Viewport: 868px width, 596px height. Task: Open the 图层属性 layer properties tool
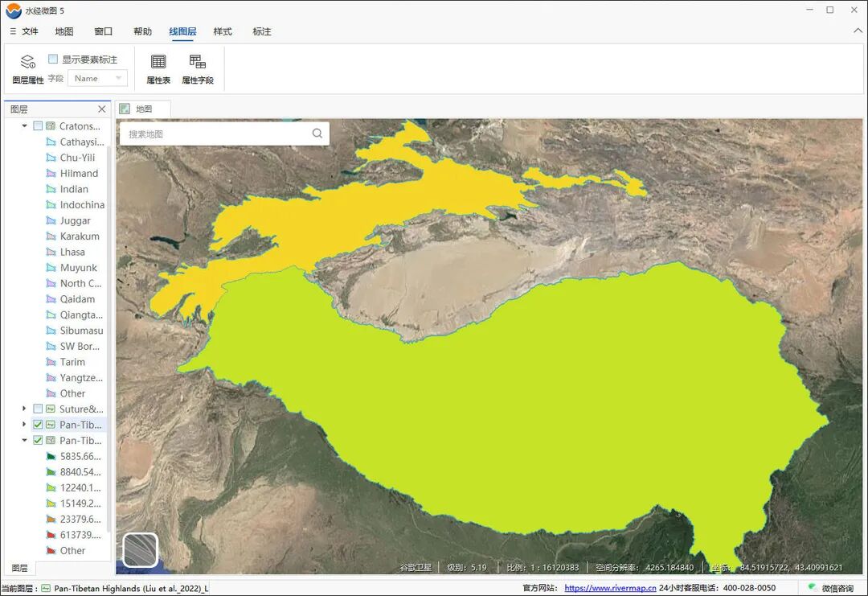click(x=27, y=68)
